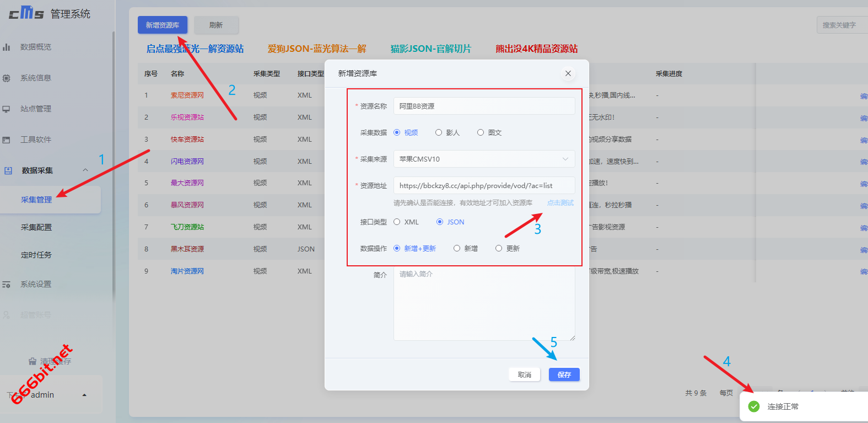868x423 pixels.
Task: Collapse the 数据采集 menu chevron
Action: (x=85, y=170)
